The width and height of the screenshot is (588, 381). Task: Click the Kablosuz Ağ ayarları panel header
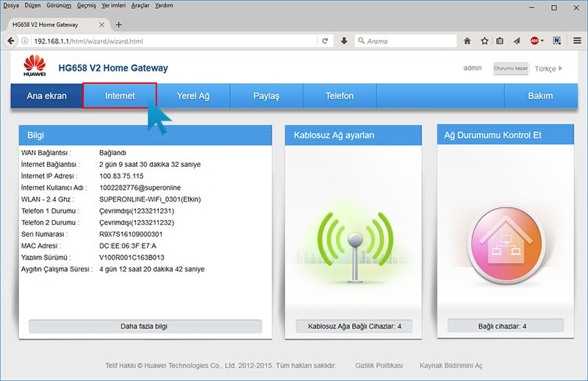(x=354, y=135)
